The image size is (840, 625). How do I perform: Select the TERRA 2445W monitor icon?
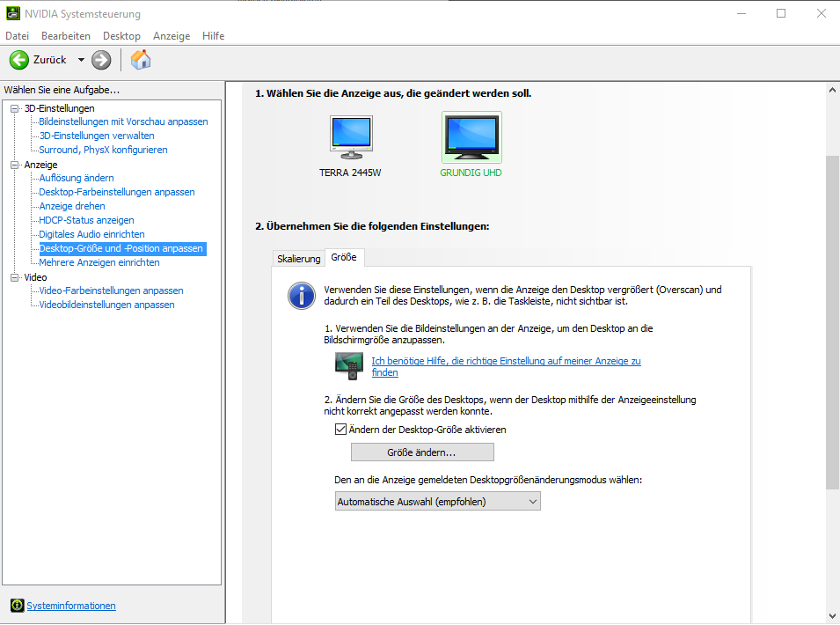(351, 137)
